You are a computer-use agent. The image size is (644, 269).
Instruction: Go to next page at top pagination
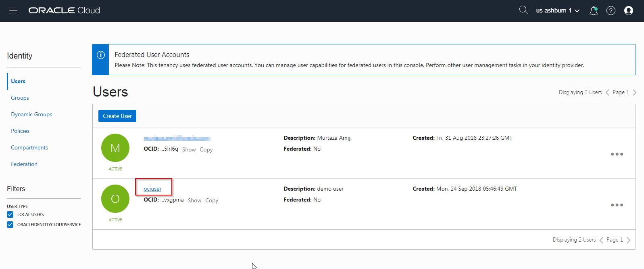coord(634,92)
